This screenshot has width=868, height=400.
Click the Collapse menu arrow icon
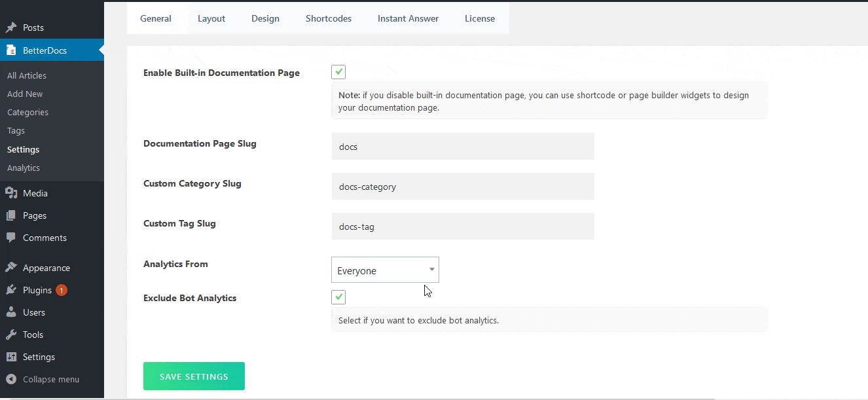click(x=11, y=379)
